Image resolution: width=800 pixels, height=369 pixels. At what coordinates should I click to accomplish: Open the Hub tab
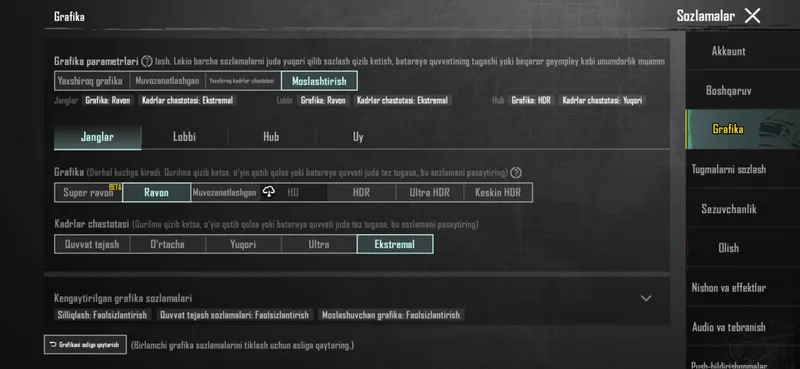pos(271,137)
